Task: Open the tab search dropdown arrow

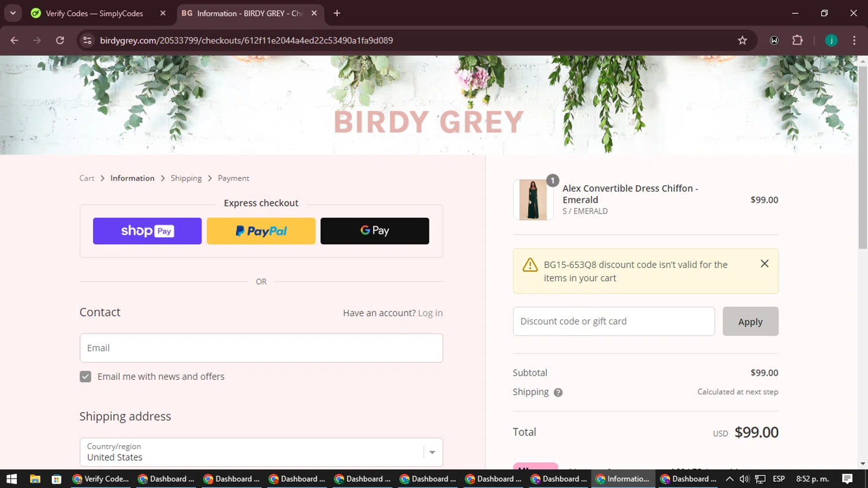Action: [13, 13]
